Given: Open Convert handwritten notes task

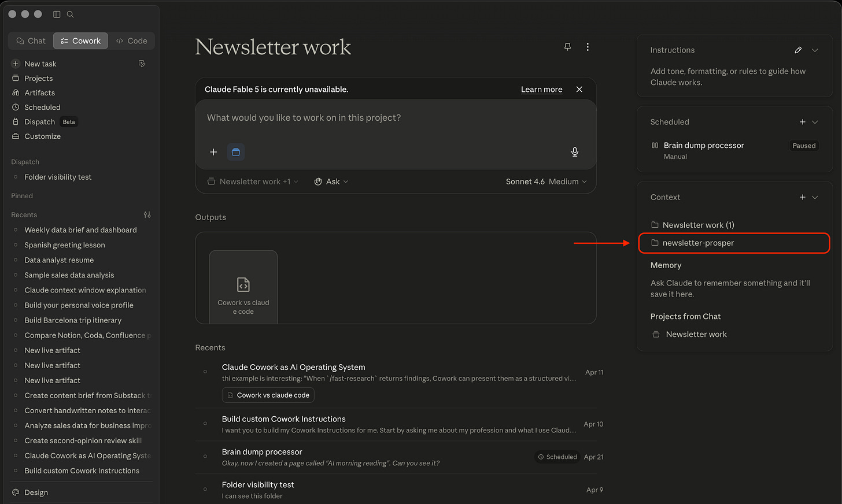Looking at the screenshot, I should (x=87, y=410).
